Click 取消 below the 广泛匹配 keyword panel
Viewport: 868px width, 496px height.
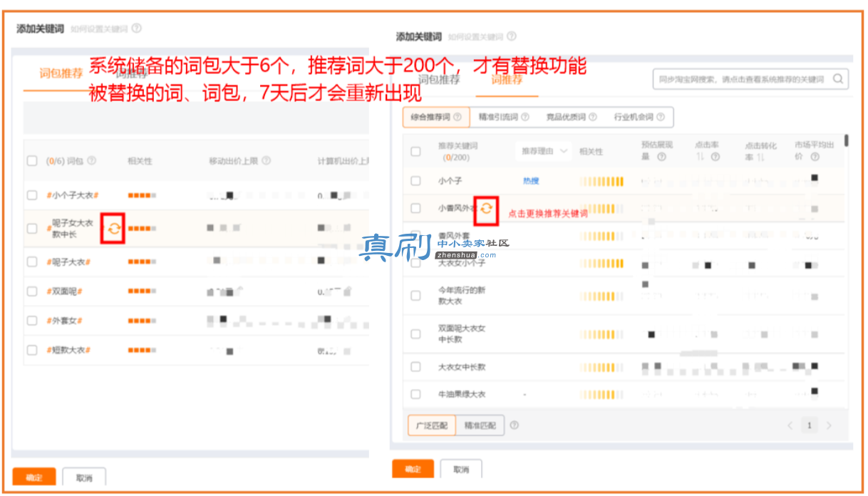tap(461, 470)
